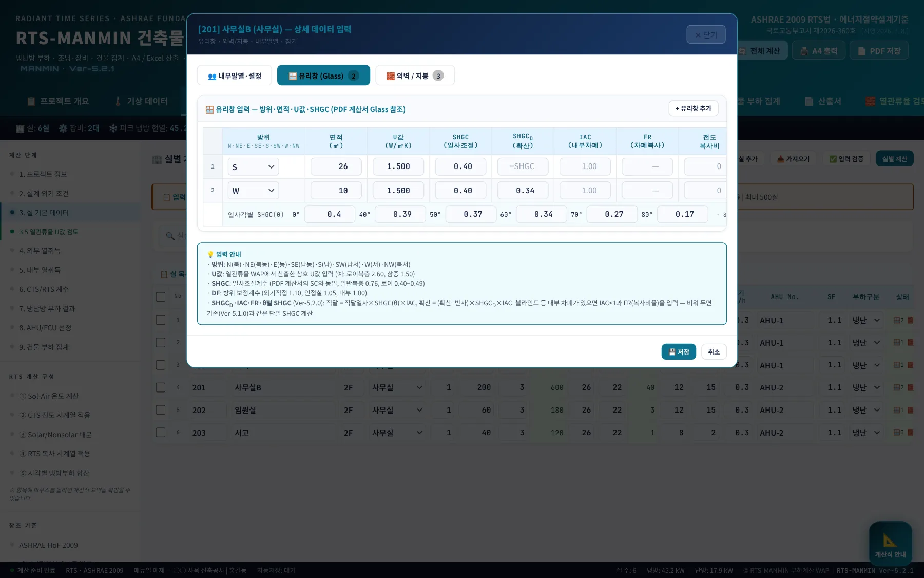Click the 40° incidence SHGC field showing 0.39

pos(400,214)
